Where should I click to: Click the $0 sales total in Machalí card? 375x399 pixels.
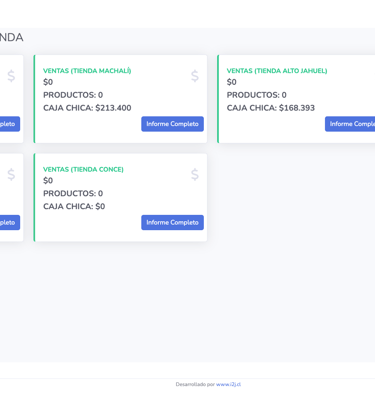pos(48,82)
